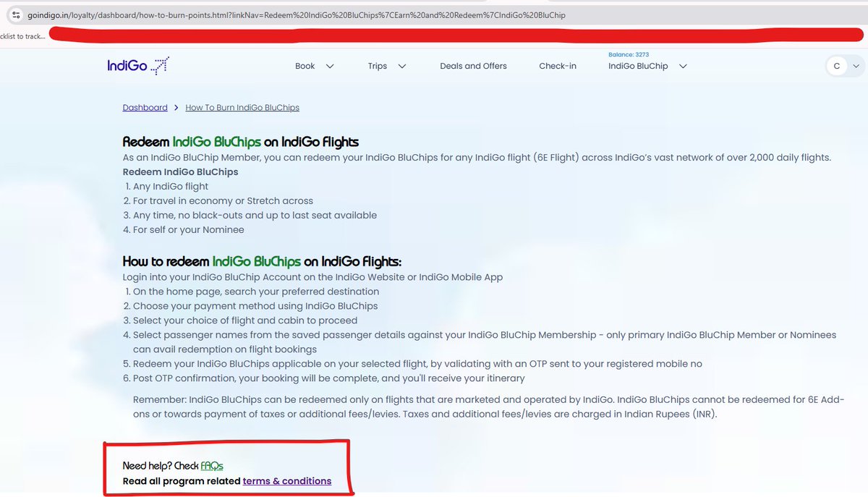
Task: Click 'Choose your payment method' step
Action: click(255, 306)
